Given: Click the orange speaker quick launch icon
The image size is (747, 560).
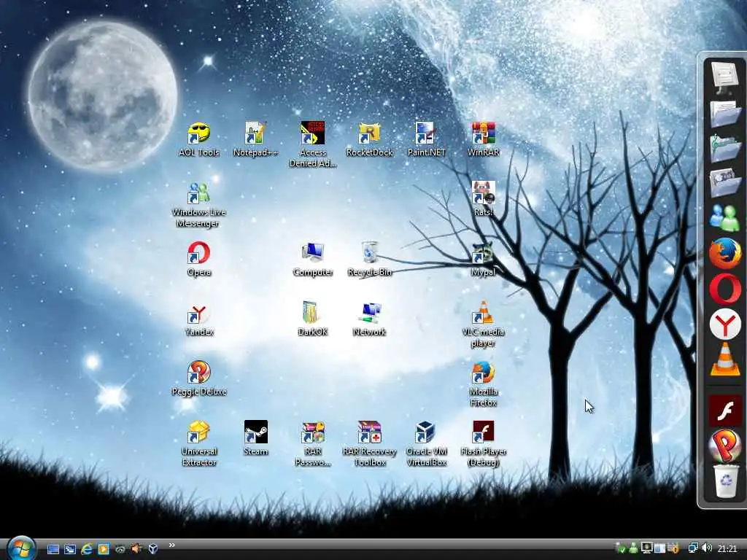Looking at the screenshot, I should [136, 549].
